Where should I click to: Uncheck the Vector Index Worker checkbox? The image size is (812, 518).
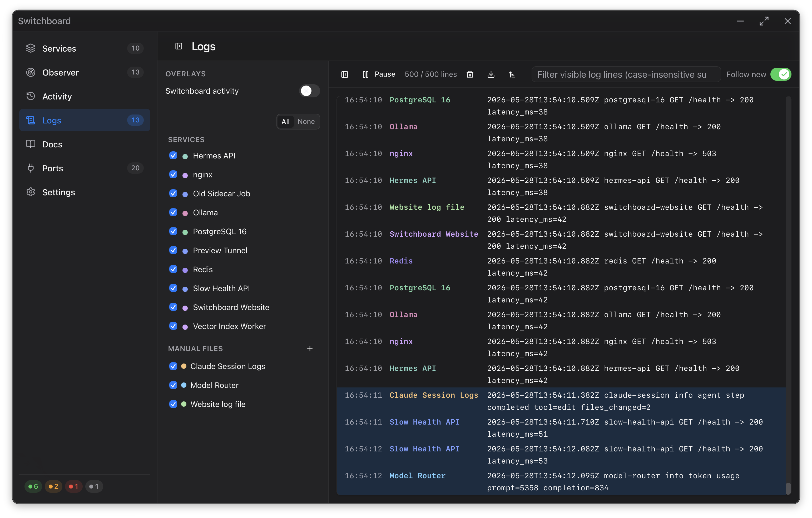pos(173,326)
